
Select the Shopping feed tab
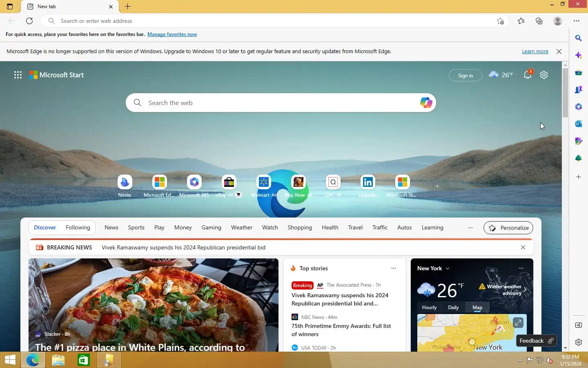click(299, 228)
